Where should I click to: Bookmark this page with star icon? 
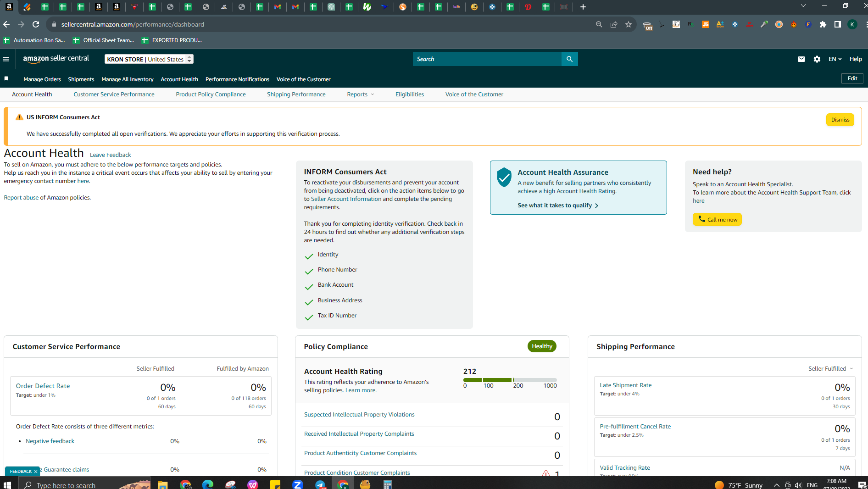(629, 24)
